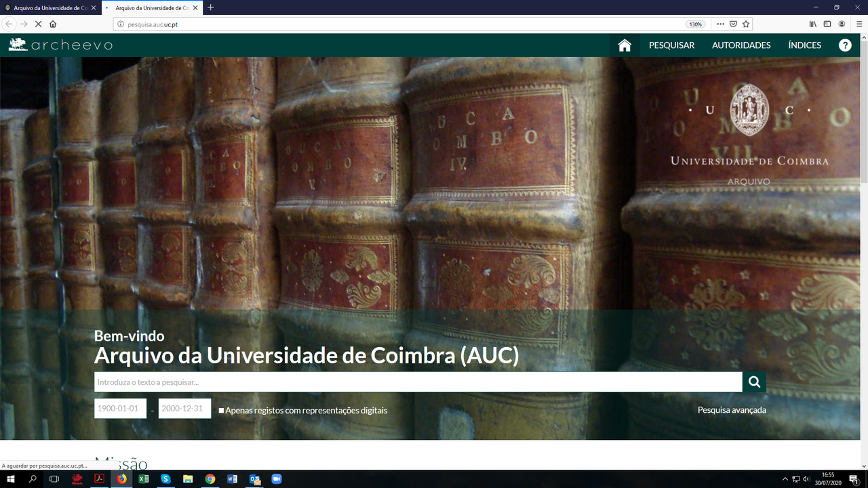This screenshot has width=868, height=488.
Task: Open File Explorer from taskbar
Action: tap(188, 479)
